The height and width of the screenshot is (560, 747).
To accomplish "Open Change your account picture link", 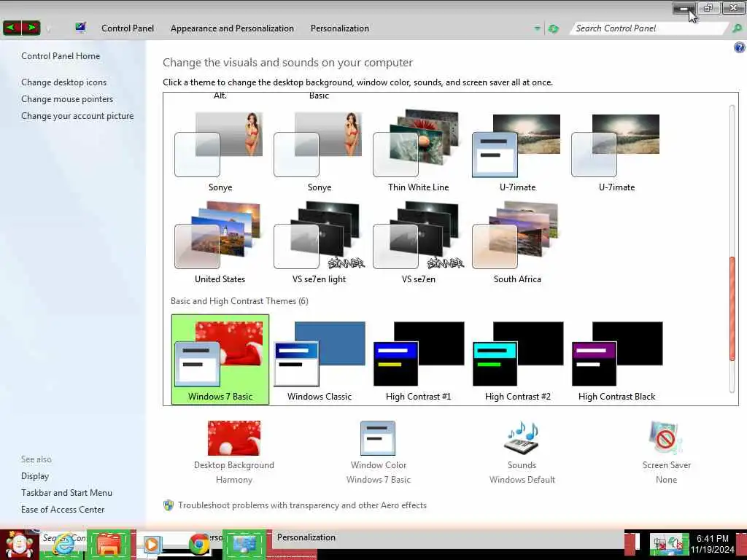I will coord(77,116).
